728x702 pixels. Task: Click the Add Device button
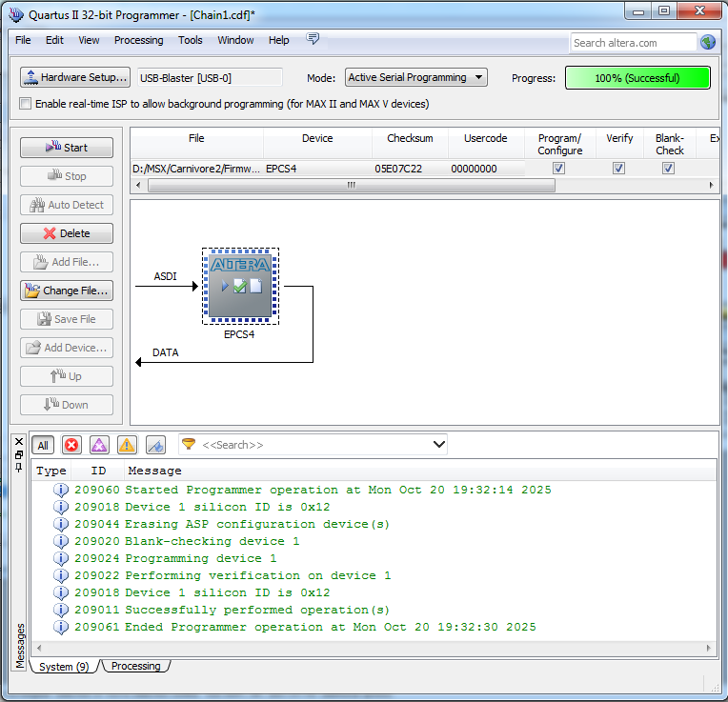(67, 348)
